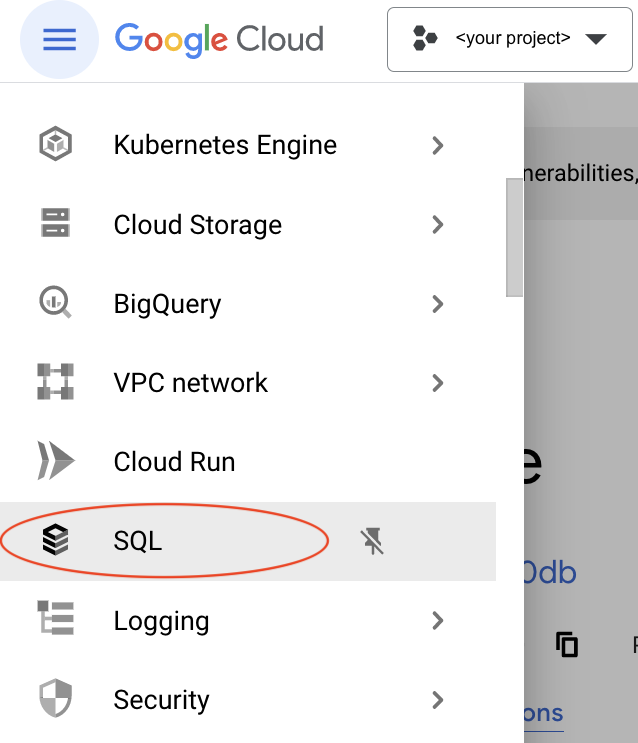Click the BigQuery magnifier icon
The height and width of the screenshot is (743, 638).
tap(55, 303)
